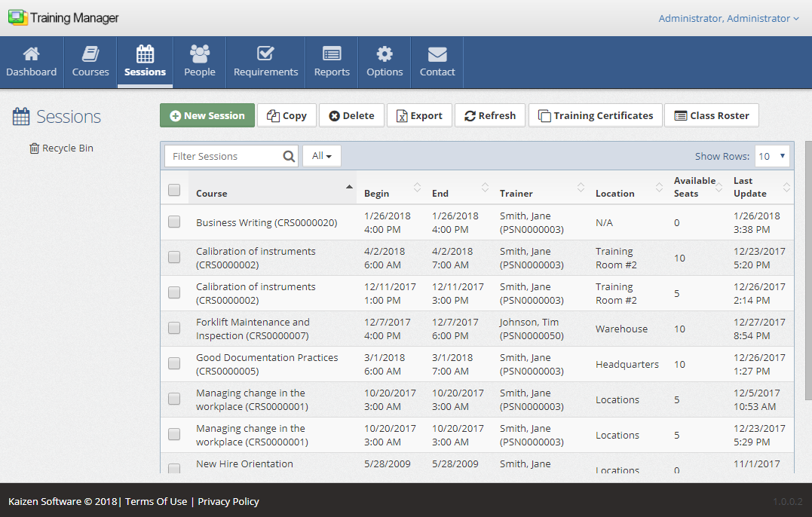Click Good Documentation Practices course name
The width and height of the screenshot is (812, 517).
click(267, 364)
